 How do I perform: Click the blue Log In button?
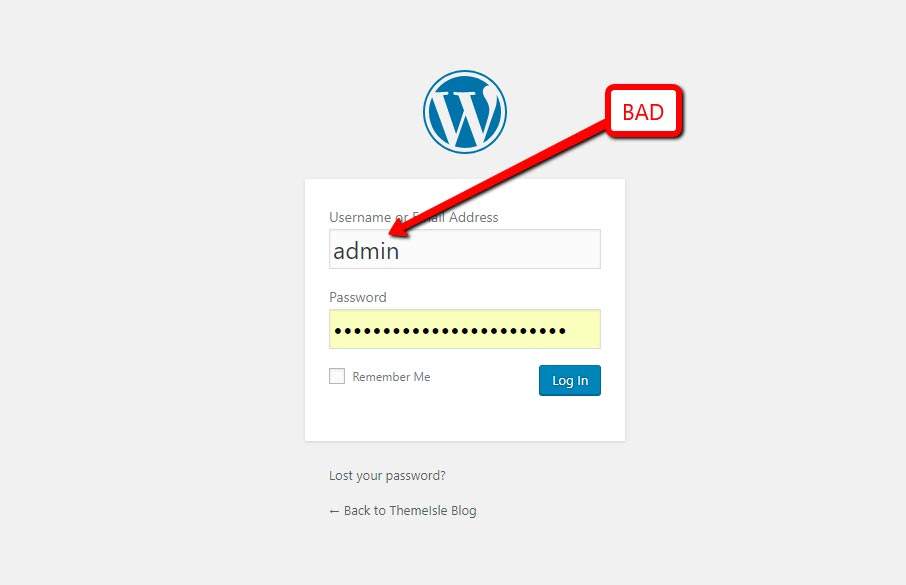coord(570,380)
